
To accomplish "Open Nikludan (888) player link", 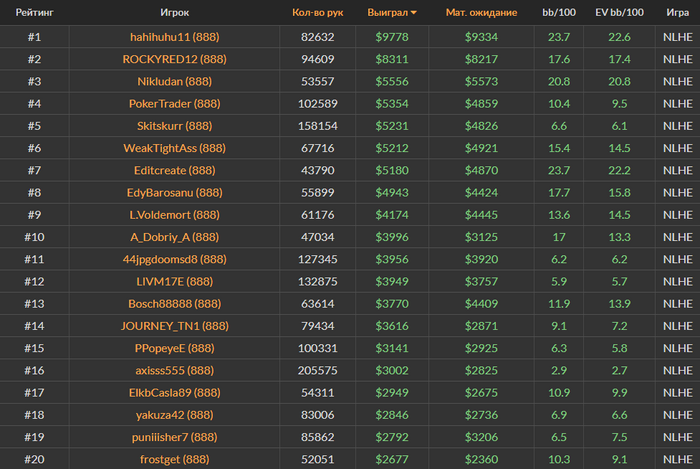I will tap(175, 81).
